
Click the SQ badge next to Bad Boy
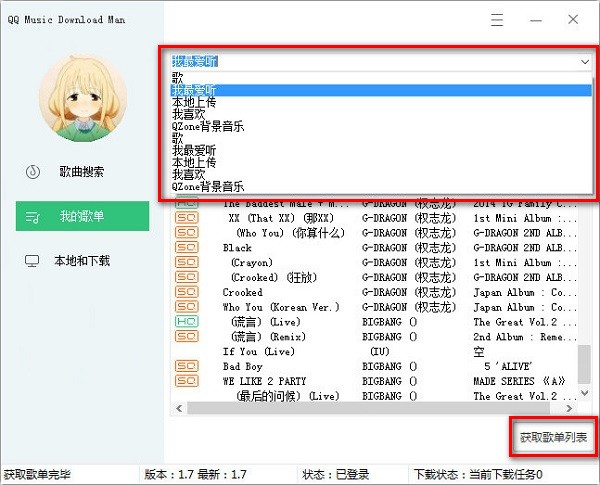click(187, 367)
